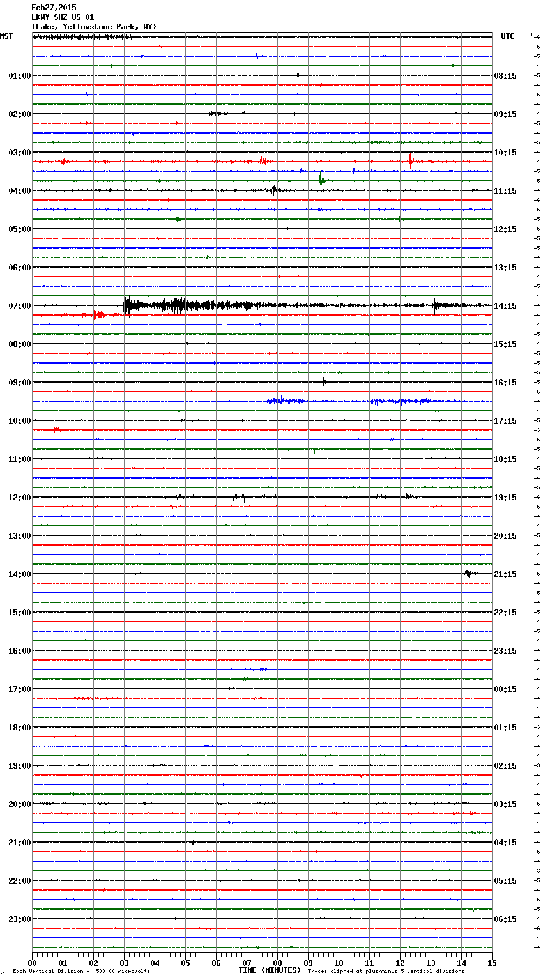543x980 pixels.
Task: Click the TIME (MINUTES) axis title
Action: pyautogui.click(x=270, y=970)
